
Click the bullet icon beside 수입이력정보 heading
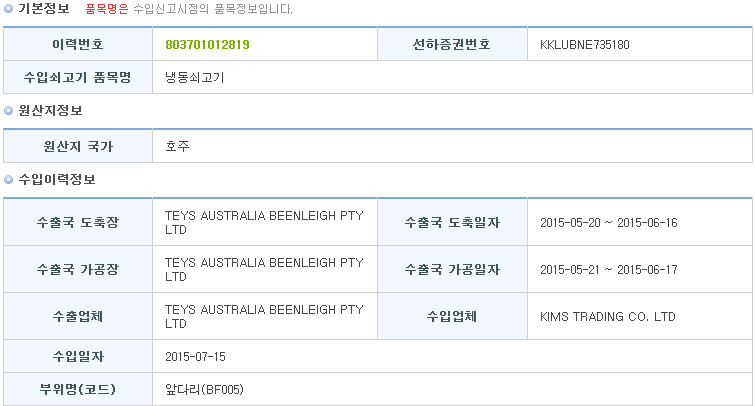(8, 180)
